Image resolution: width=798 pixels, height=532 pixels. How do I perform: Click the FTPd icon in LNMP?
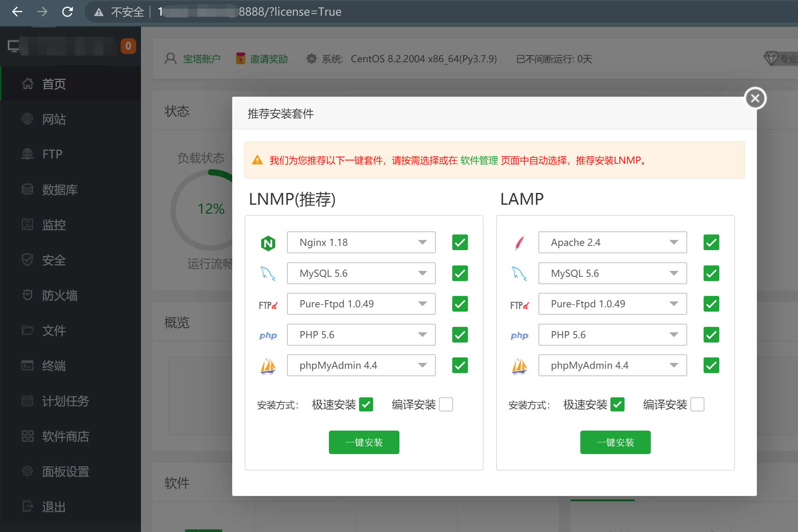point(268,305)
